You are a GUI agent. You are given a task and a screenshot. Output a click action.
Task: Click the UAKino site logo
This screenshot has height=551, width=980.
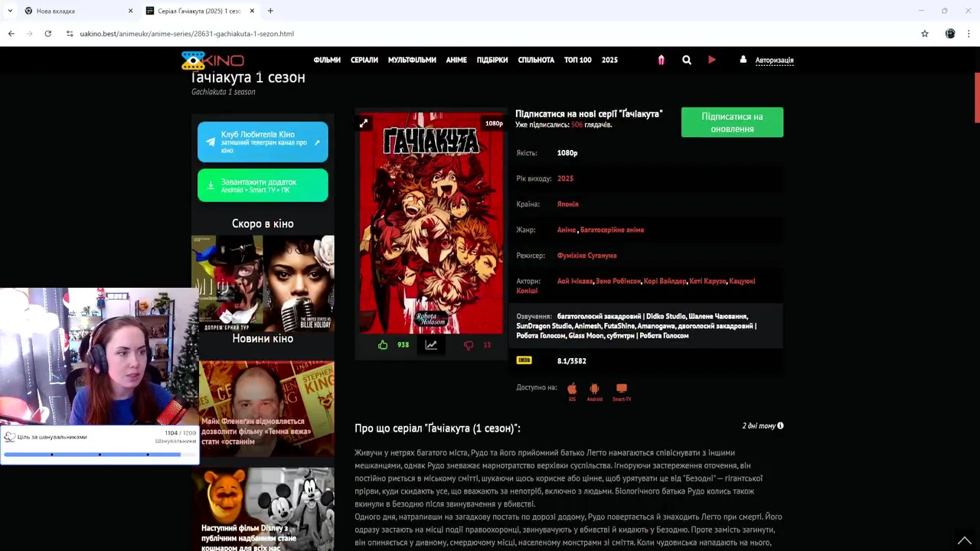tap(213, 60)
